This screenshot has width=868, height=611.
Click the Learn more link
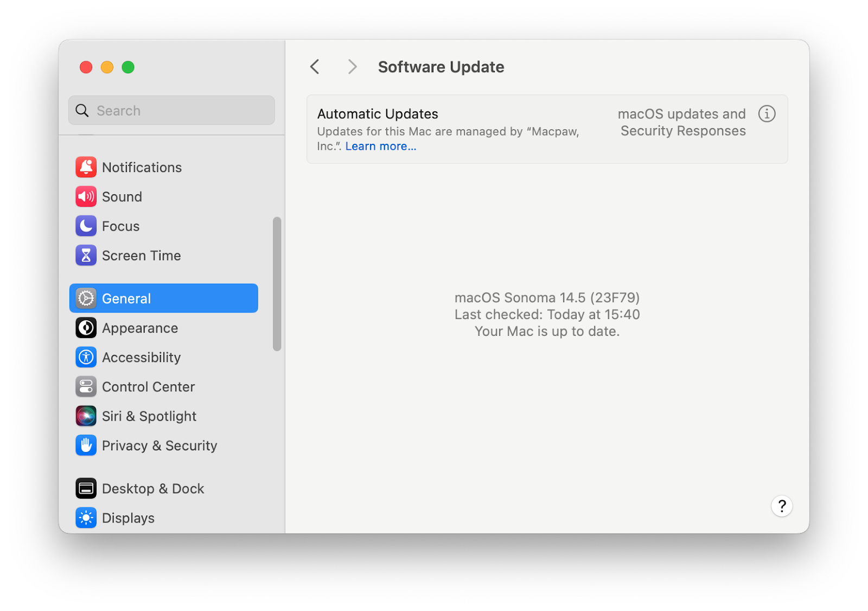(380, 146)
